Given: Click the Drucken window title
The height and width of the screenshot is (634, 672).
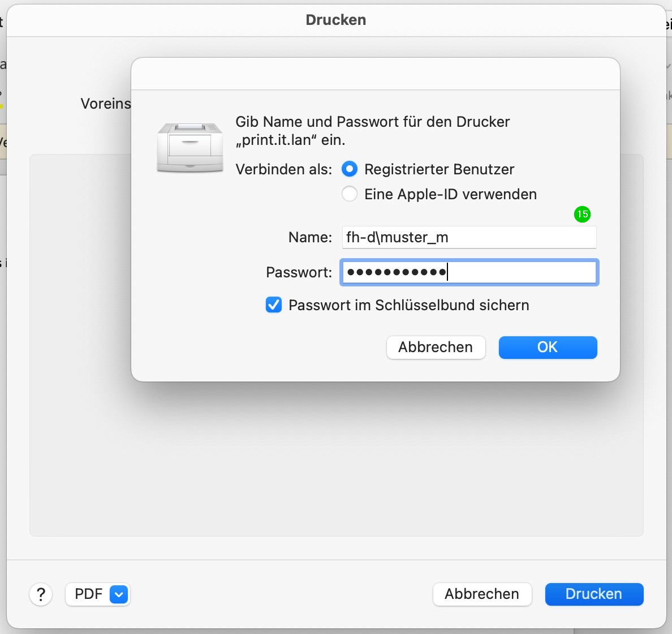Looking at the screenshot, I should point(336,20).
